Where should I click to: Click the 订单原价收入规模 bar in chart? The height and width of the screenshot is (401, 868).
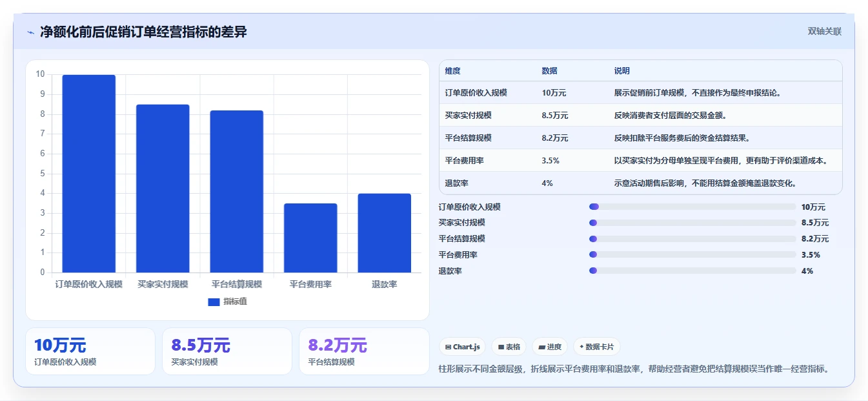[89, 174]
